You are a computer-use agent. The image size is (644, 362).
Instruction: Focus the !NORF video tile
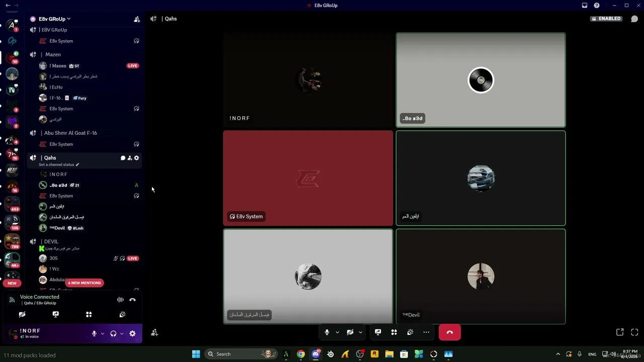308,80
